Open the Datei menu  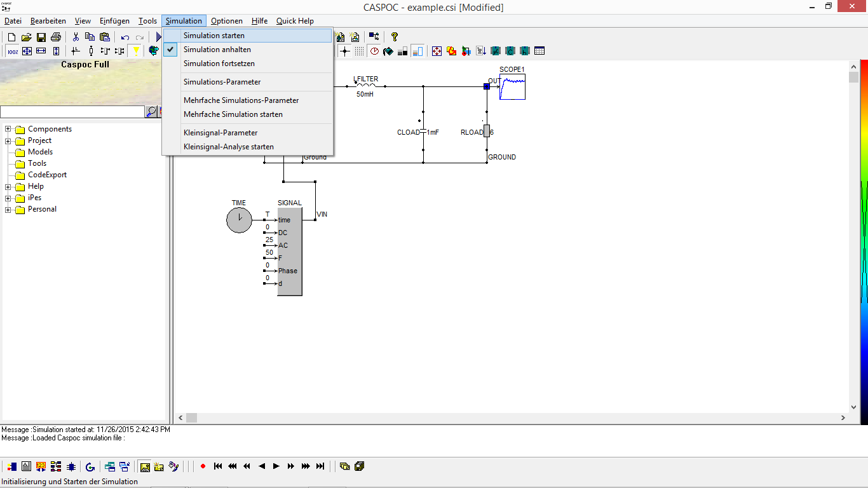point(13,21)
